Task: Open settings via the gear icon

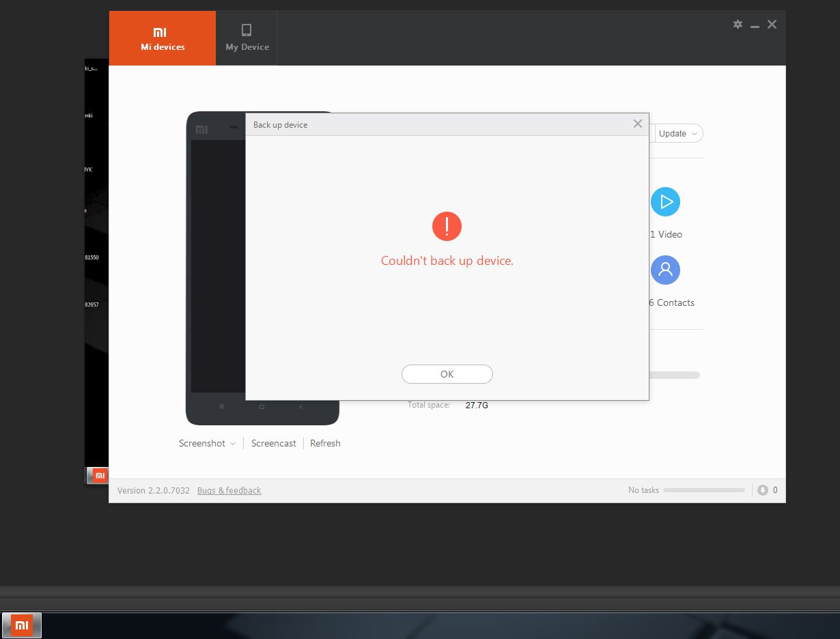Action: [x=738, y=25]
